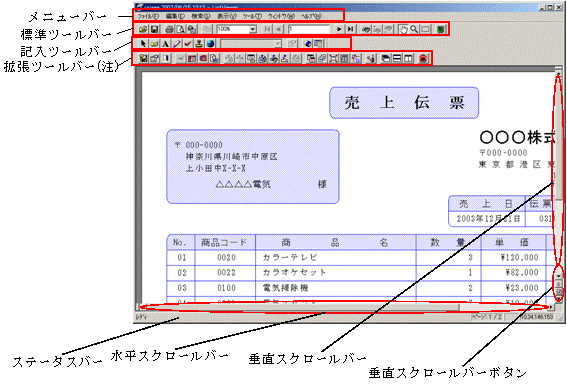Click the horizontal scrollbar right arrow
The height and width of the screenshot is (389, 567).
pos(551,307)
